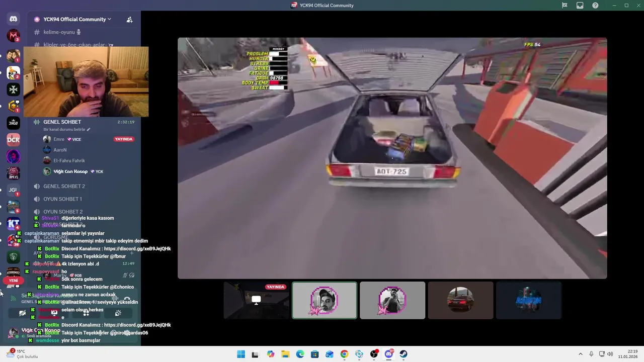Viewport: 644px width, 362px height.
Task: Select GENEL SOHBET voice channel
Action: (62, 122)
